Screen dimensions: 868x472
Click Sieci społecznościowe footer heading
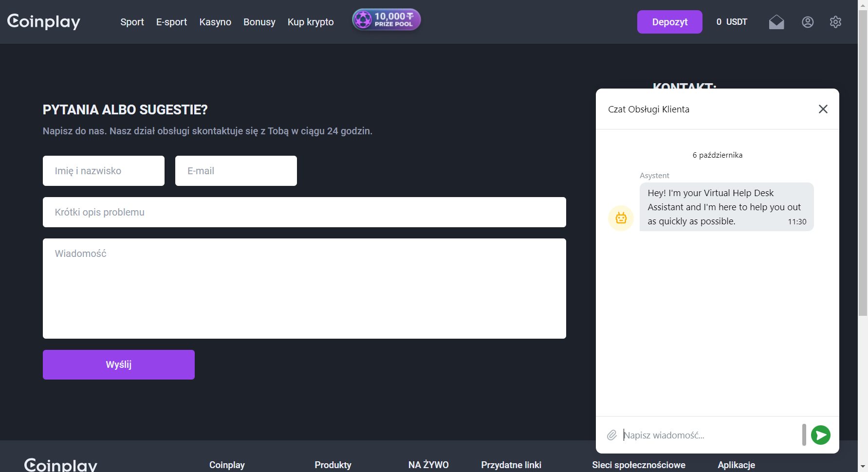[639, 465]
